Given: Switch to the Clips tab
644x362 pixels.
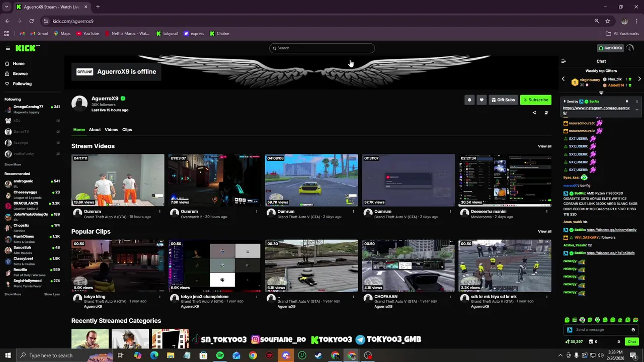Looking at the screenshot, I should pos(127,130).
